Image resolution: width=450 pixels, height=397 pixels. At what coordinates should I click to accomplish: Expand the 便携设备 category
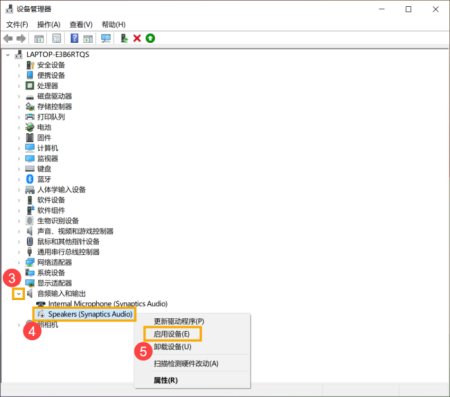(x=19, y=75)
